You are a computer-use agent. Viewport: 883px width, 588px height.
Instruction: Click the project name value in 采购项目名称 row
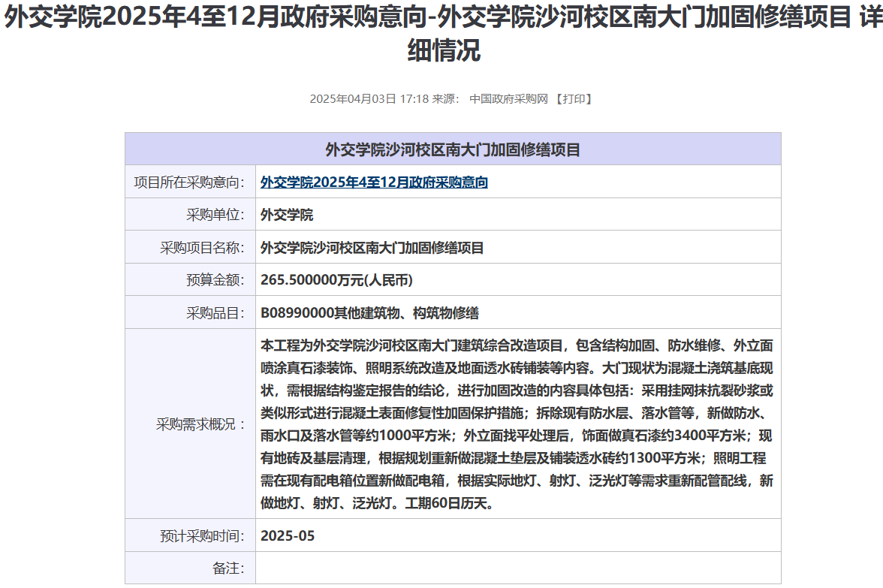(372, 248)
